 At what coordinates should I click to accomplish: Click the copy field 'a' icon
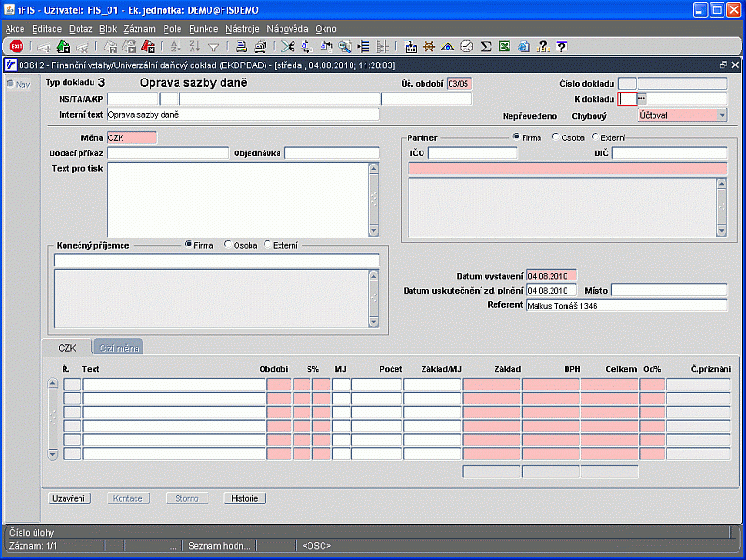point(307,47)
